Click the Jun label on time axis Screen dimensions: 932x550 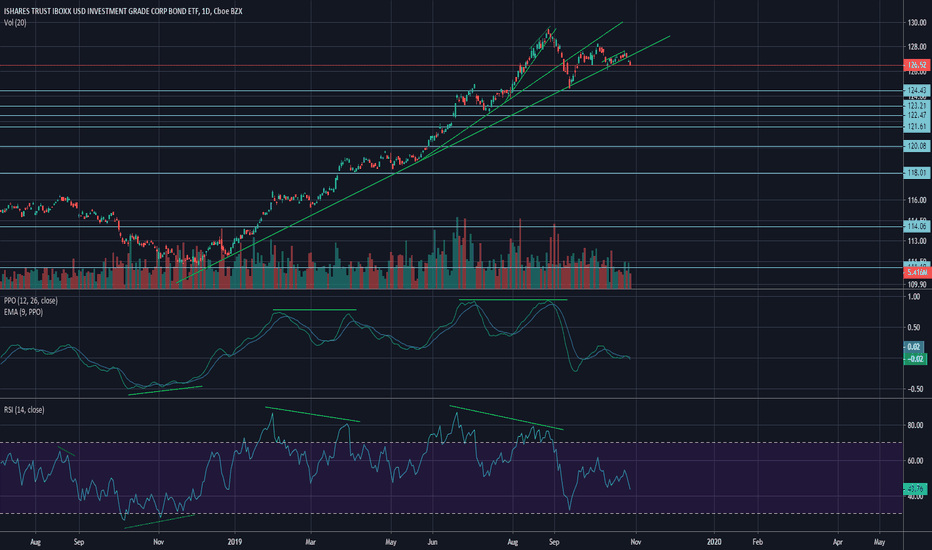click(432, 542)
